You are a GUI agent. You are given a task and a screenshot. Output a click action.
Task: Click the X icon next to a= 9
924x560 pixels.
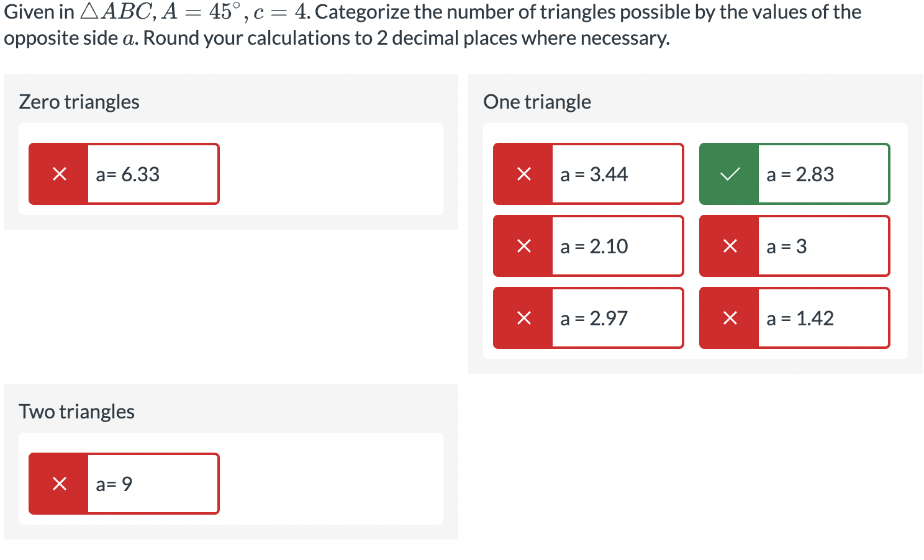58,484
